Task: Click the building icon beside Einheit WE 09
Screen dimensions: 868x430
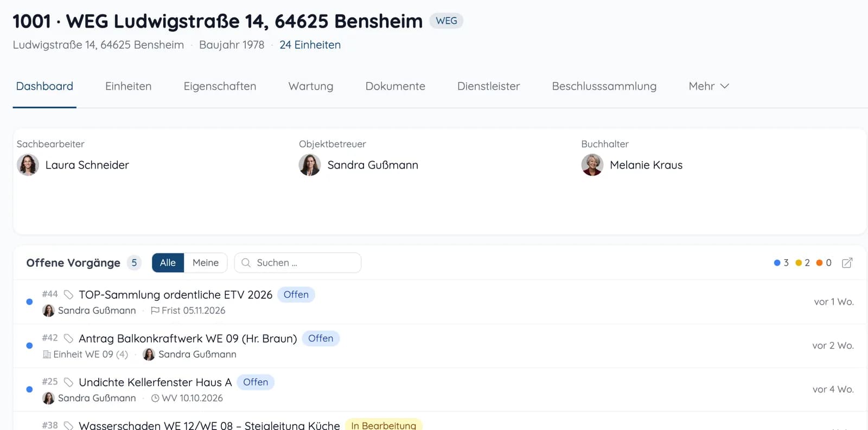Action: click(x=47, y=355)
